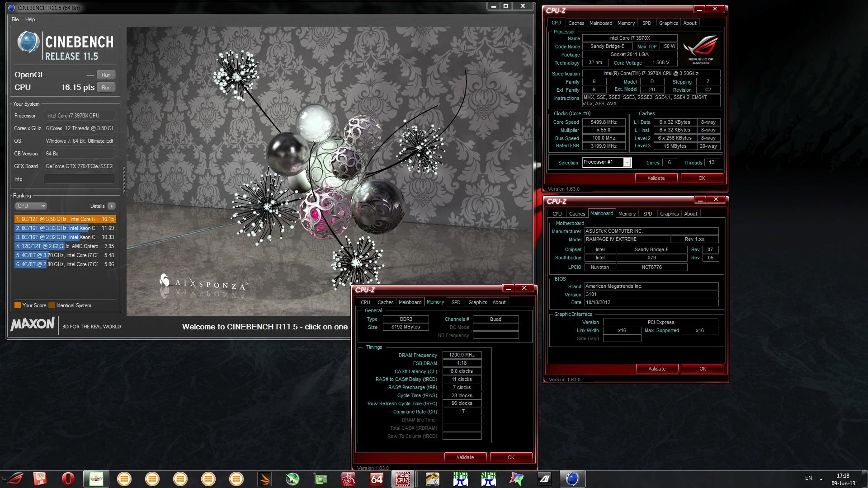
Task: Open About tab in top CPU-Z window
Action: [690, 23]
